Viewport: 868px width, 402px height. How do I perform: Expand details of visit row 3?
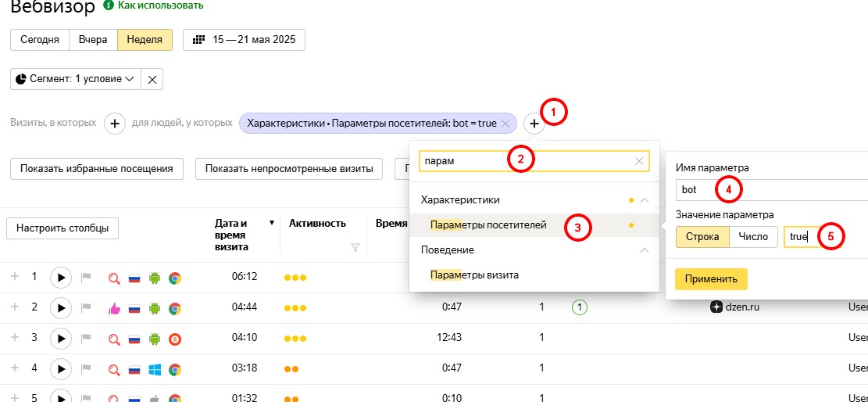16,337
